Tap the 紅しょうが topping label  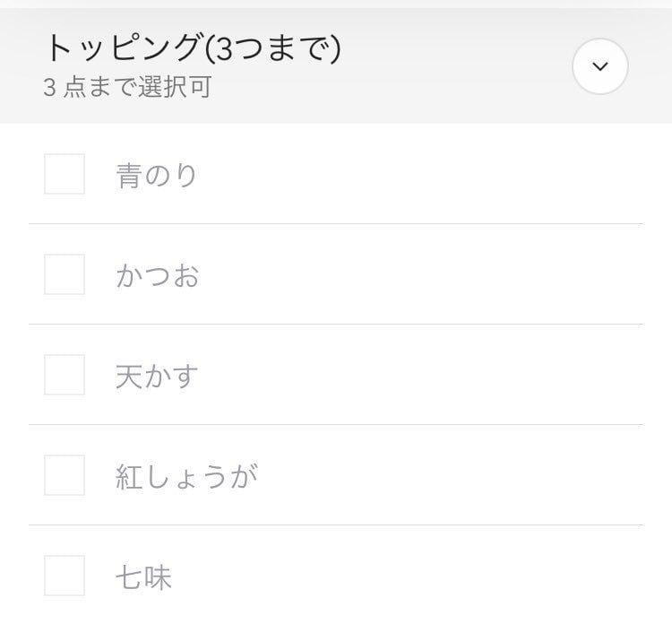(x=186, y=476)
